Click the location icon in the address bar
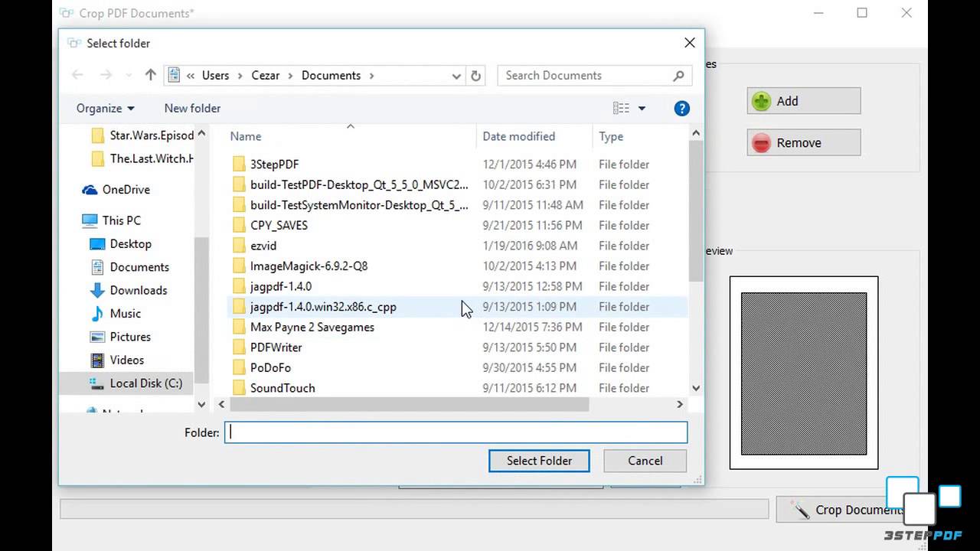The width and height of the screenshot is (980, 551). coord(174,75)
